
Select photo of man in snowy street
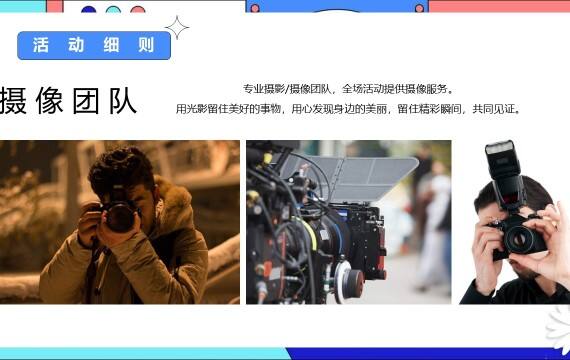(x=120, y=222)
